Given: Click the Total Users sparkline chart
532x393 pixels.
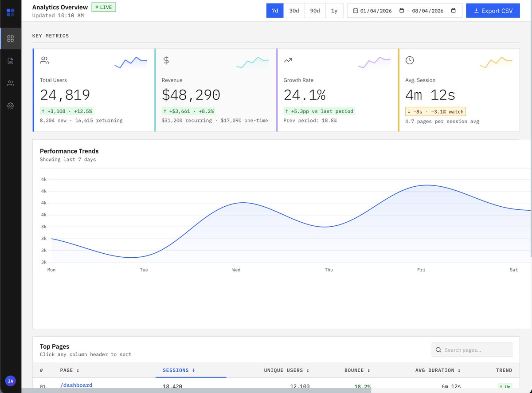Looking at the screenshot, I should (x=131, y=63).
